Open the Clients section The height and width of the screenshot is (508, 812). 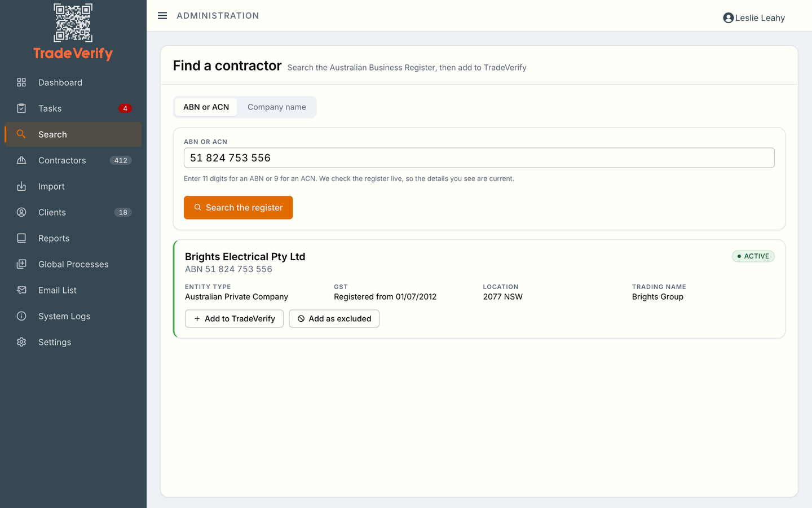[x=73, y=212]
